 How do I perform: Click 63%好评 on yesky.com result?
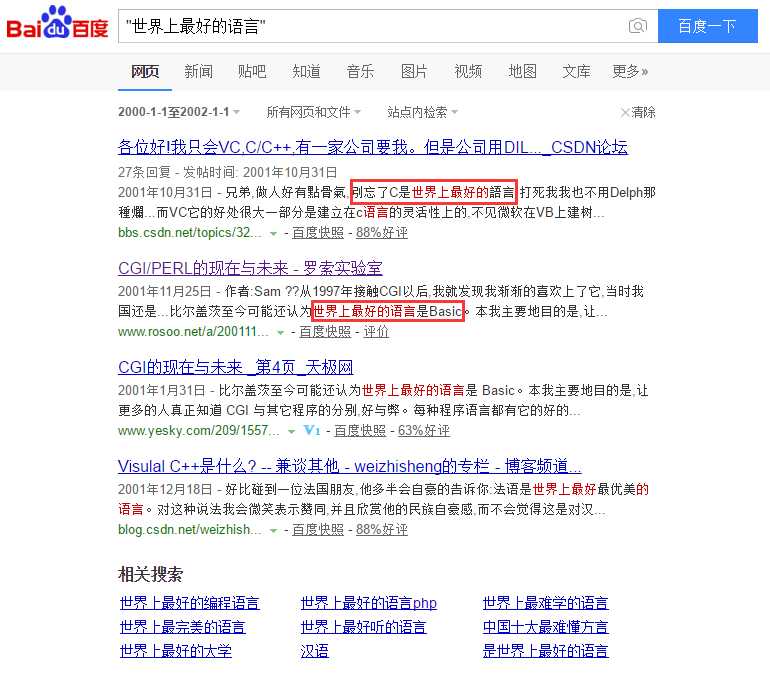tap(424, 431)
